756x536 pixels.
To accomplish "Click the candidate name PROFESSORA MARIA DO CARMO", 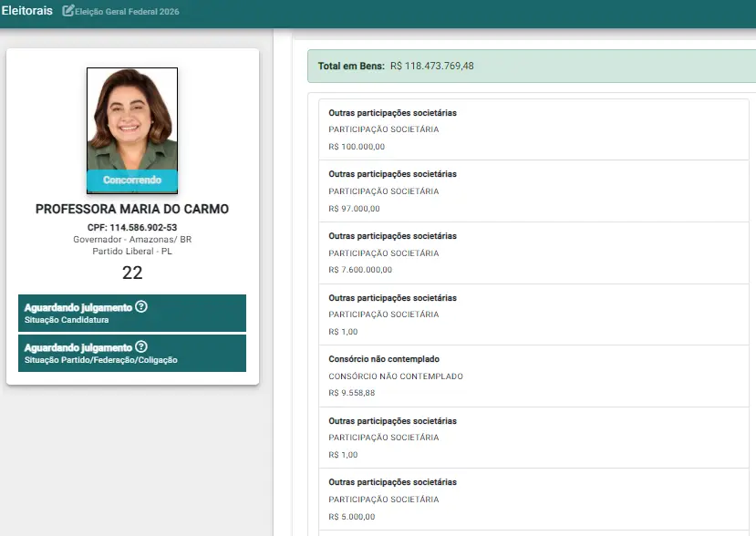I will [x=132, y=209].
